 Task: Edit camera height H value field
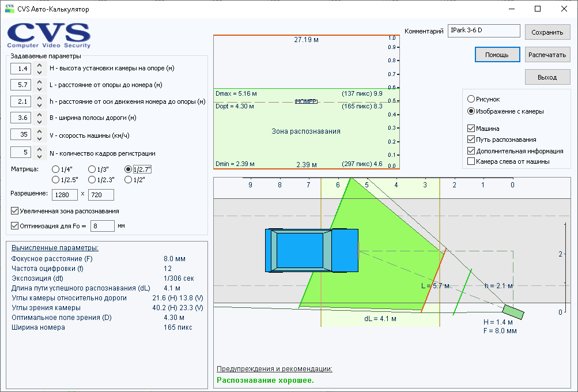pyautogui.click(x=21, y=69)
